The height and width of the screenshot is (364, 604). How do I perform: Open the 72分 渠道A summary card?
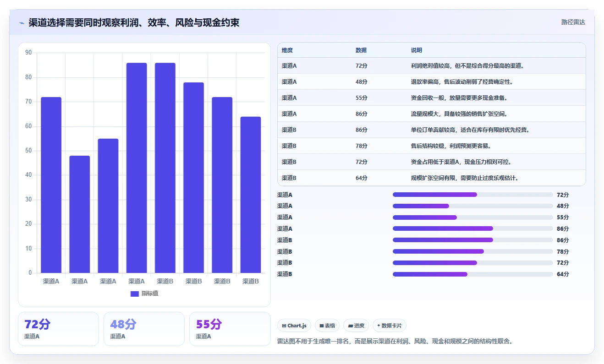[58, 329]
